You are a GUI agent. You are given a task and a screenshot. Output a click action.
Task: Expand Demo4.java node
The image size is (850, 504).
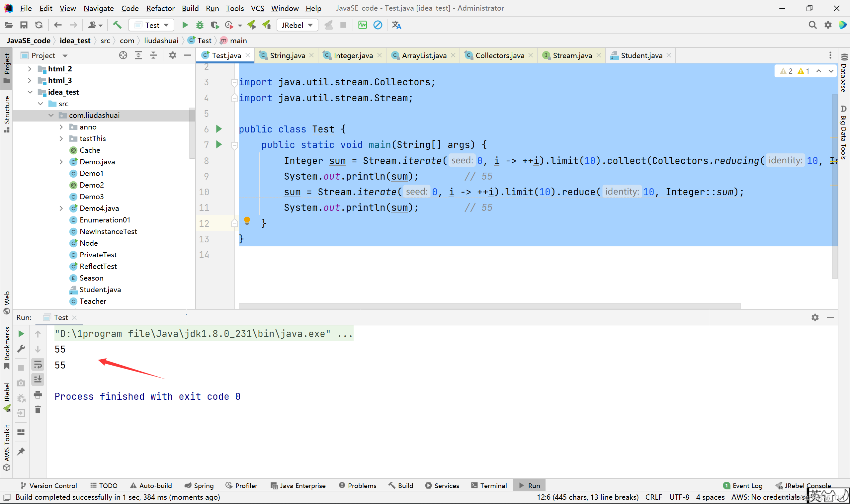tap(61, 208)
